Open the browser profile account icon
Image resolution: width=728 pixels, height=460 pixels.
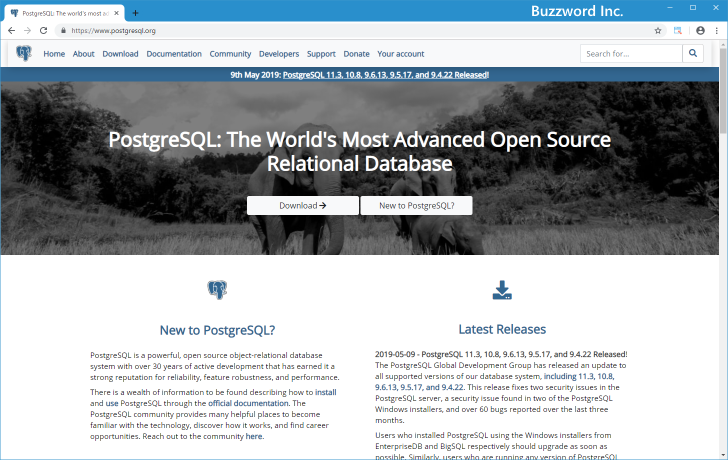(700, 31)
